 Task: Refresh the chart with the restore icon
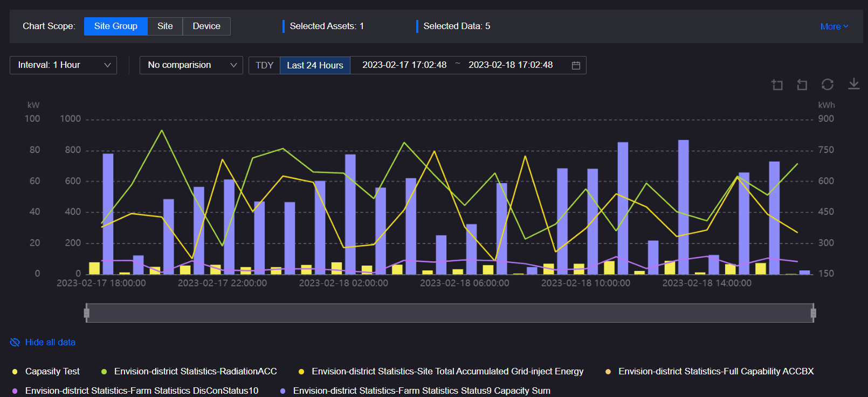pos(828,85)
